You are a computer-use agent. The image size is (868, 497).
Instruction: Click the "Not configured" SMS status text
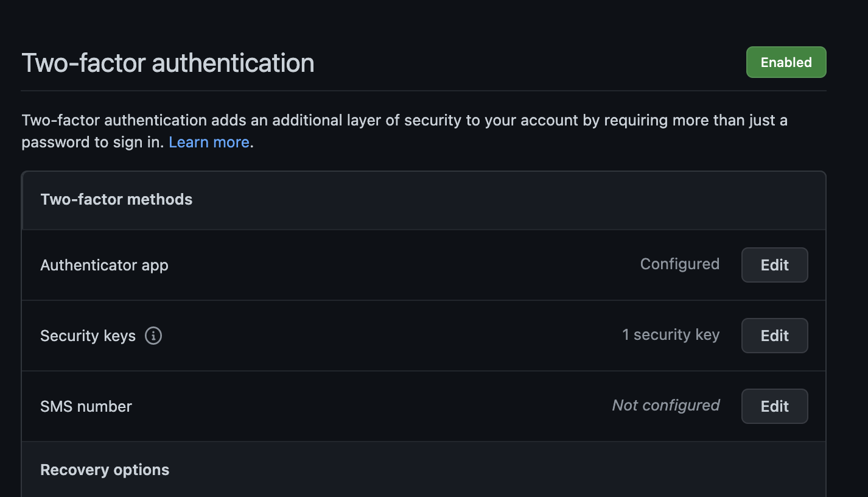[665, 405]
